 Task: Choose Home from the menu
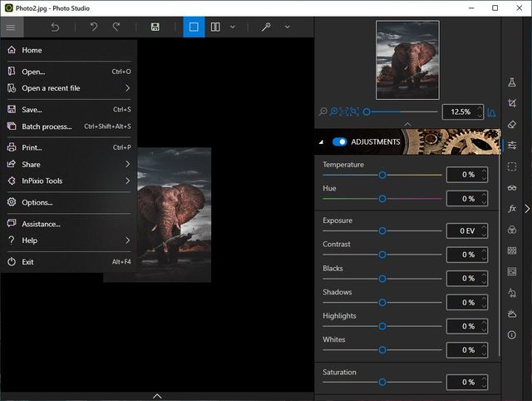[x=69, y=50]
